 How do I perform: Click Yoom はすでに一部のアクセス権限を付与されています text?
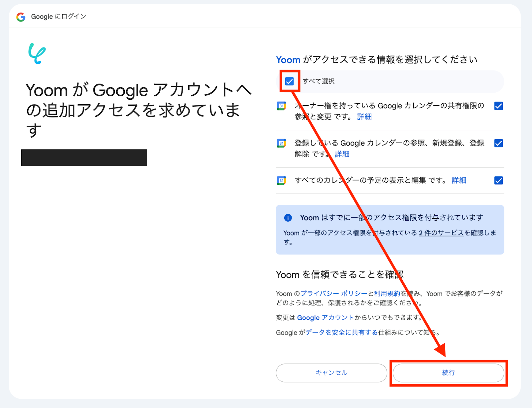(x=391, y=218)
